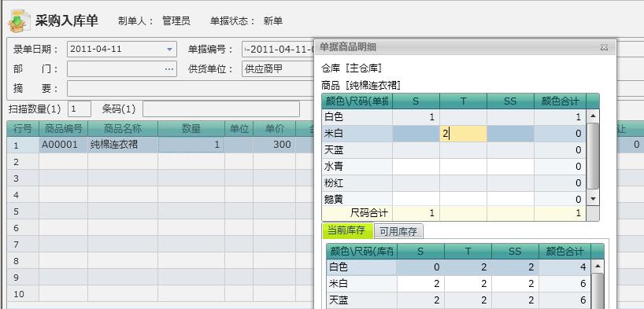
Task: Click the color-size grid scrollbar thumb
Action: coord(592,156)
